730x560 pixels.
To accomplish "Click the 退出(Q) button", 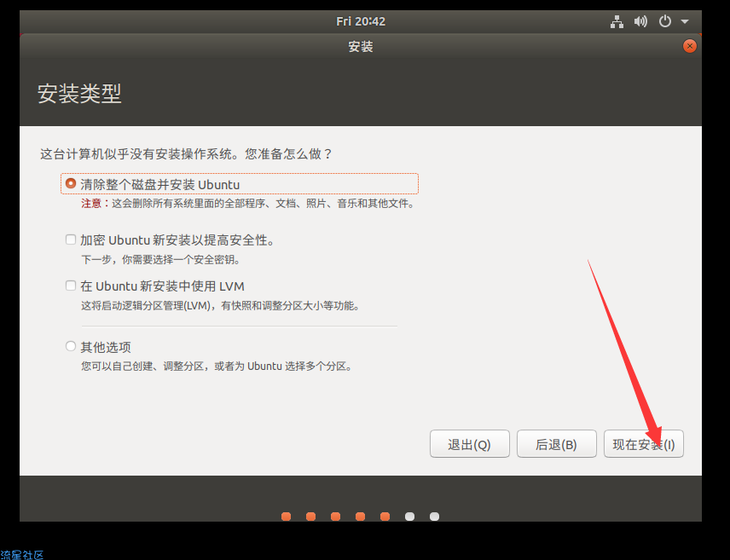I will [470, 444].
